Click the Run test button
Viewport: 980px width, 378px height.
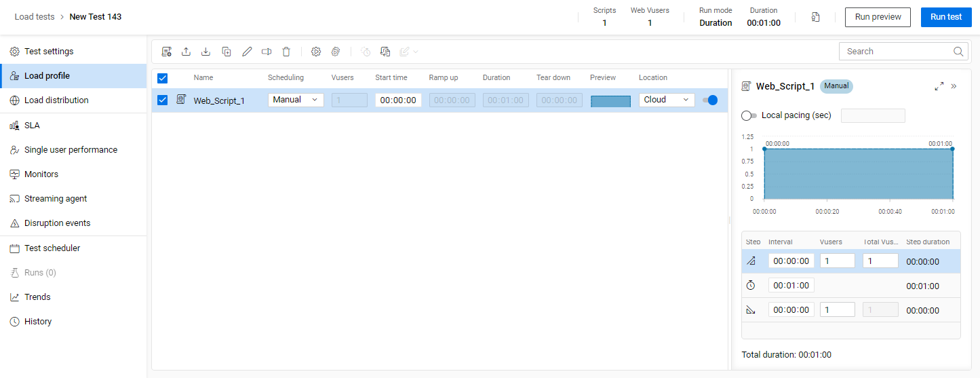[x=945, y=17]
